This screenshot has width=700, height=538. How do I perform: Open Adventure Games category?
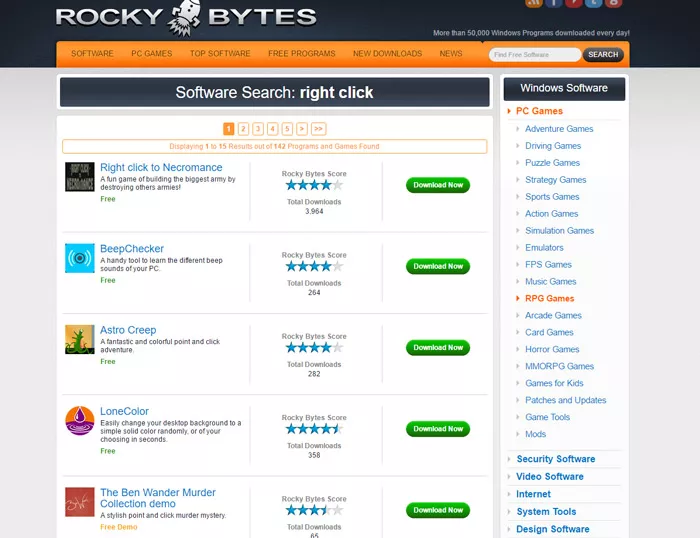pos(559,129)
